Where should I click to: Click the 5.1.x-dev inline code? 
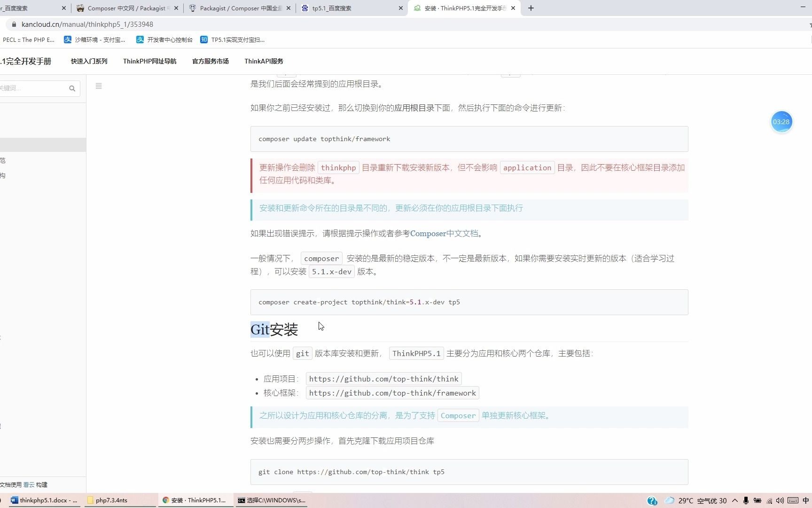(332, 271)
